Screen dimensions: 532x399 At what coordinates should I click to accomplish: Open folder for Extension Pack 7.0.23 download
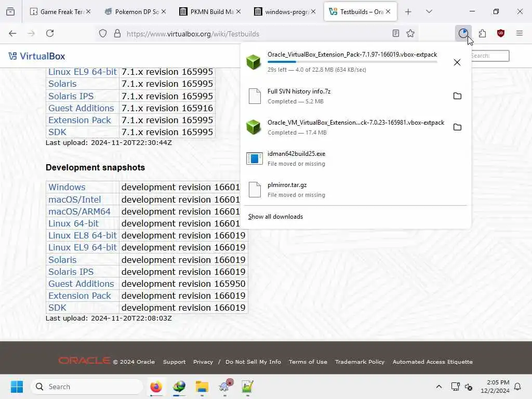click(457, 127)
